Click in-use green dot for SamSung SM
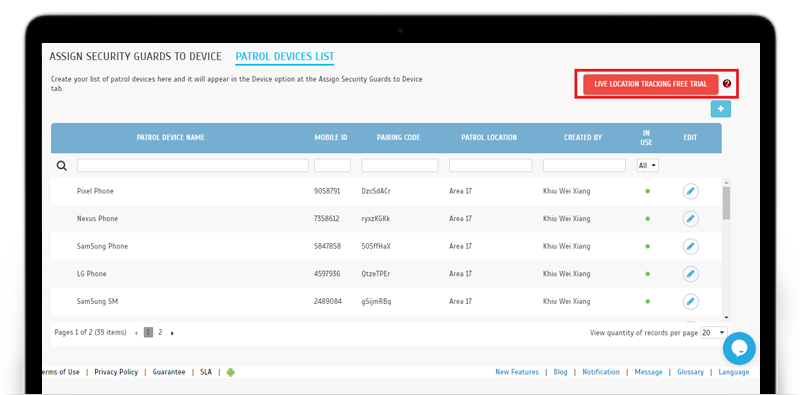Image resolution: width=800 pixels, height=395 pixels. [647, 302]
